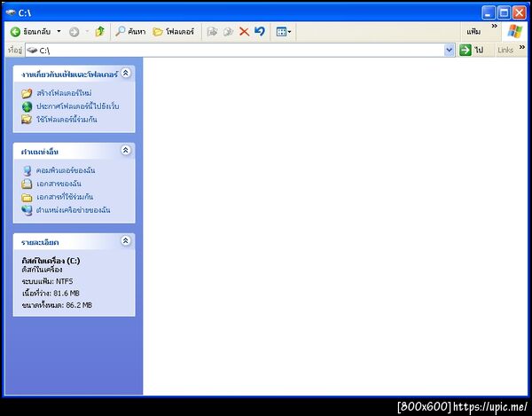
Task: Click the C:\ address field
Action: 235,51
